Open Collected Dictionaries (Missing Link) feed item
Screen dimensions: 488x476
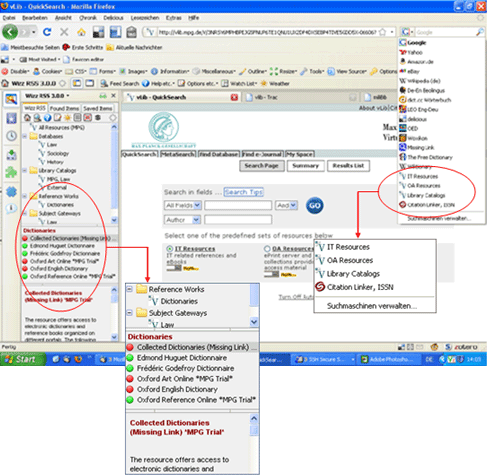tap(70, 238)
